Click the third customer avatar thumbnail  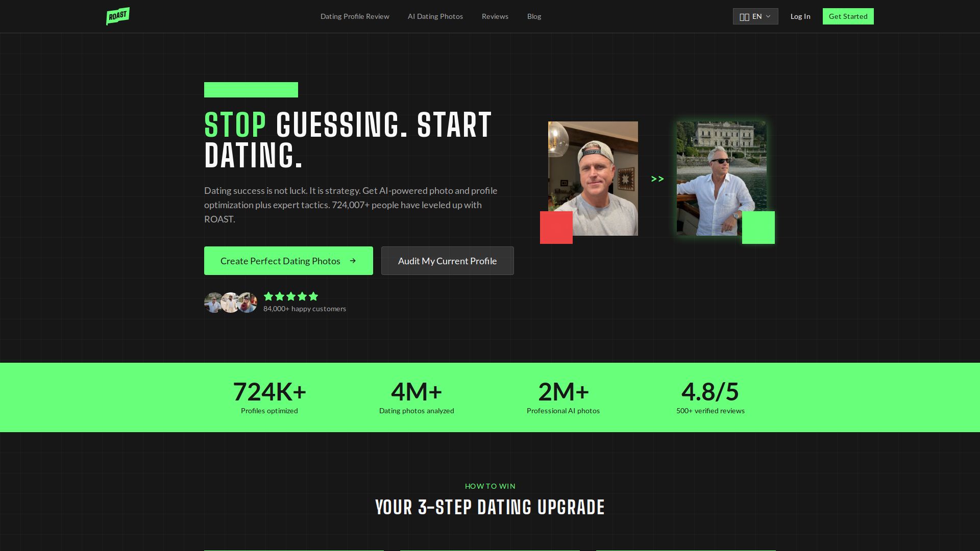[248, 303]
